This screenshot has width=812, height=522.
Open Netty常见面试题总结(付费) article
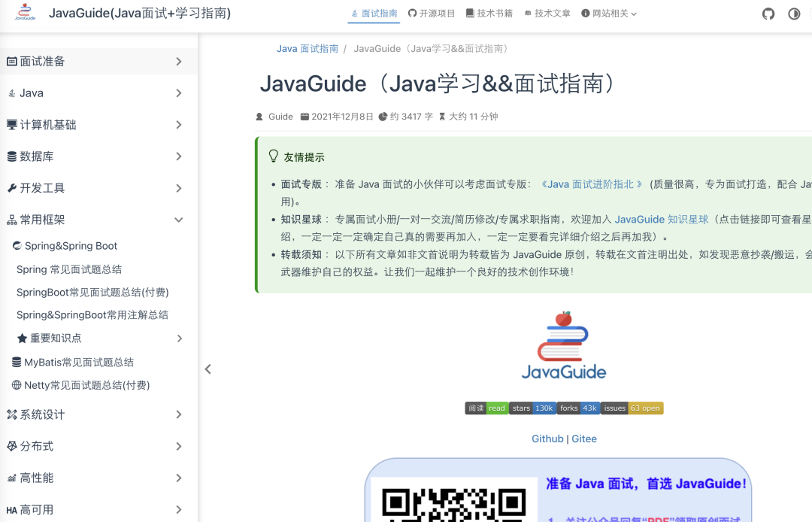pos(87,385)
